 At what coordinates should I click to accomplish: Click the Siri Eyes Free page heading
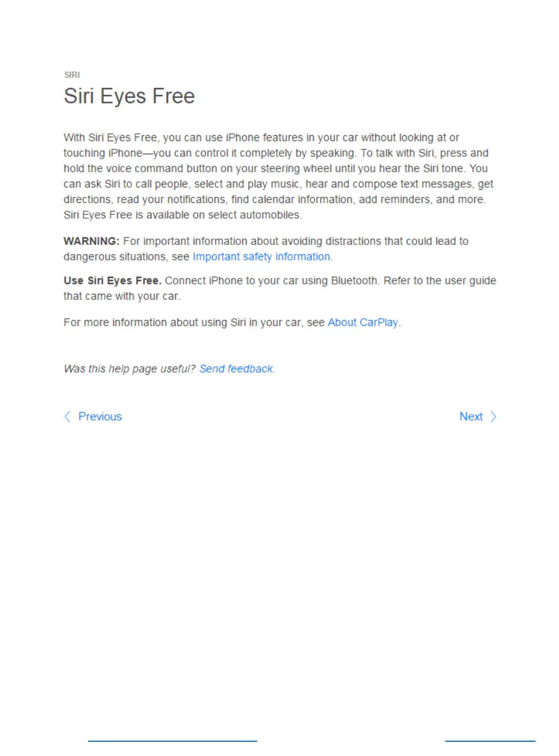pos(129,96)
